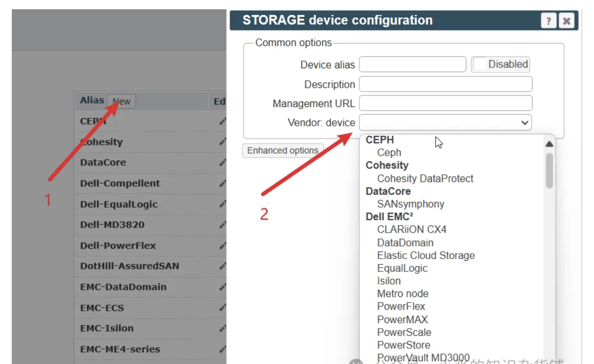
Task: Click the device list scrollbar thumb
Action: (x=549, y=171)
